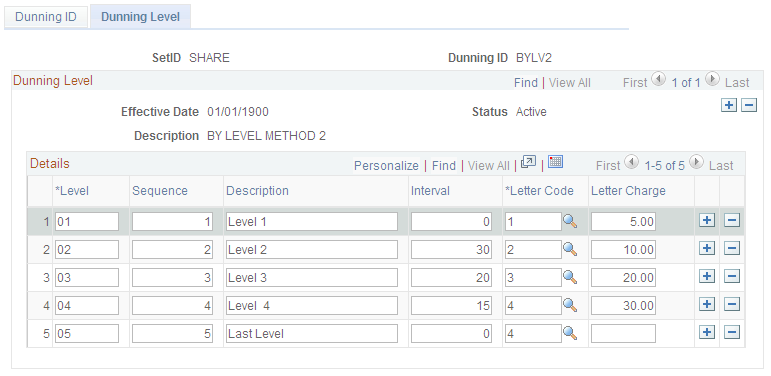
Task: Open Personalize link in Details grid
Action: point(386,166)
